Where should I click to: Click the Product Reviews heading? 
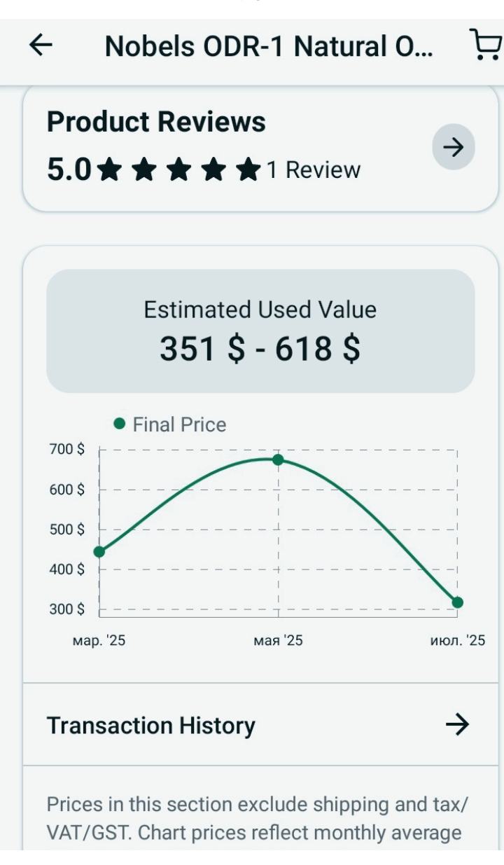156,122
